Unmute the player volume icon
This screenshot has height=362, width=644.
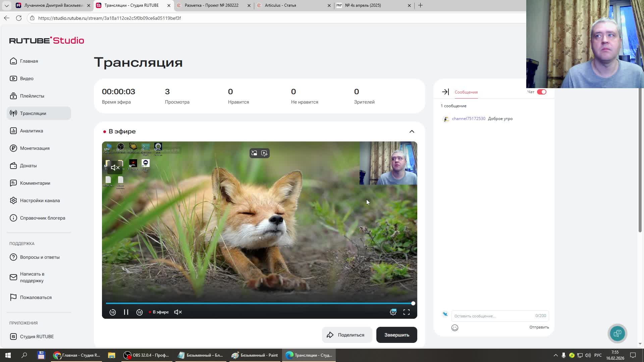(178, 312)
